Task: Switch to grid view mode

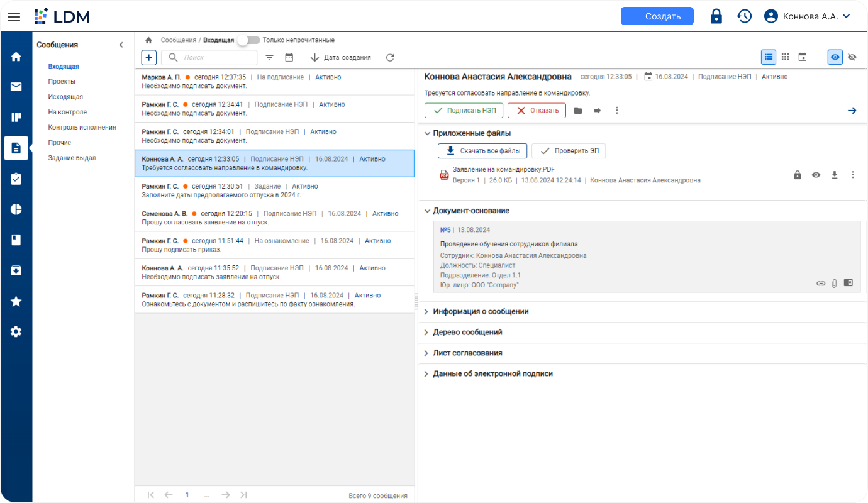Action: [x=785, y=57]
